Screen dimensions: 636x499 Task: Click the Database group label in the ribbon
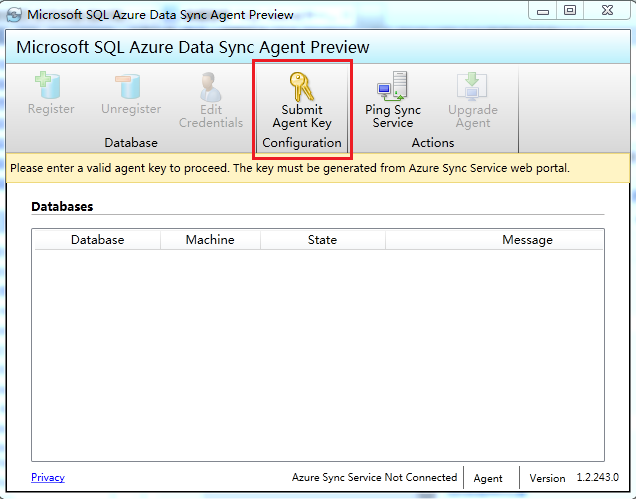pos(131,143)
